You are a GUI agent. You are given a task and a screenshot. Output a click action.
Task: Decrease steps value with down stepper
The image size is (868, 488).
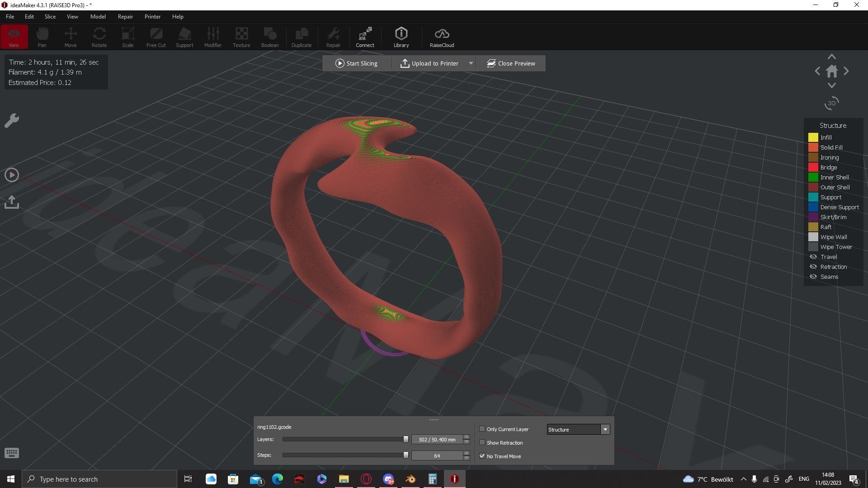467,458
